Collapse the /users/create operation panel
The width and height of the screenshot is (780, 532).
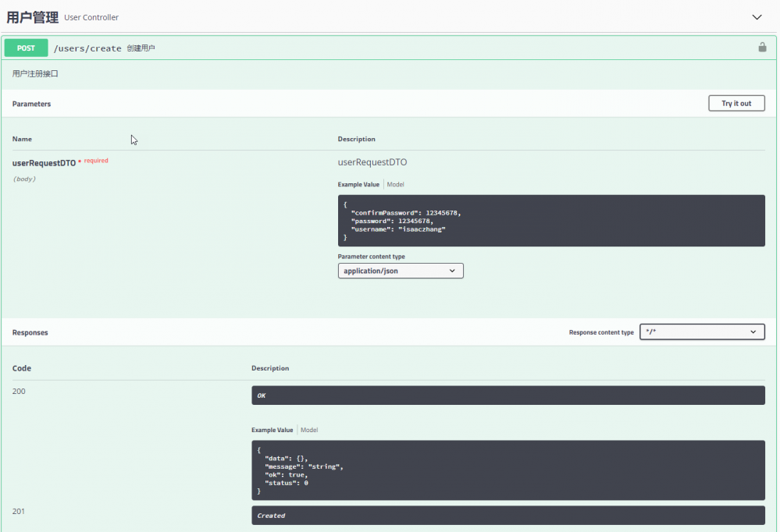tap(390, 48)
